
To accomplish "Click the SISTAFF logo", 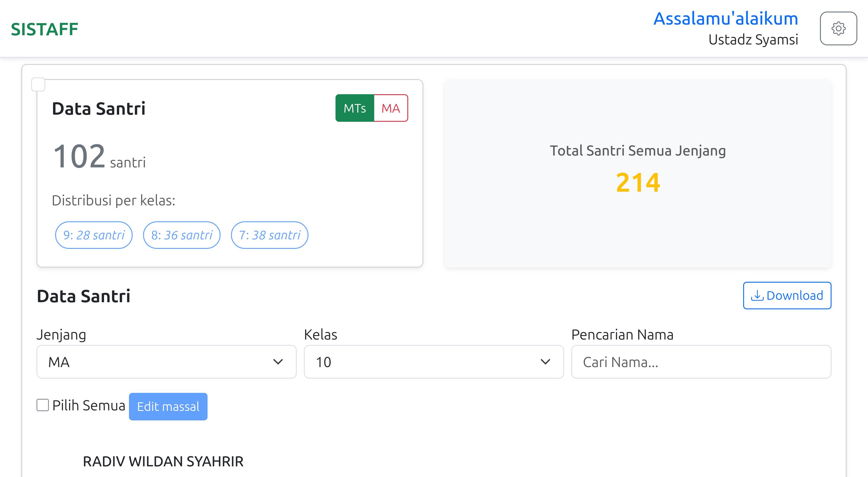I will 44,29.
